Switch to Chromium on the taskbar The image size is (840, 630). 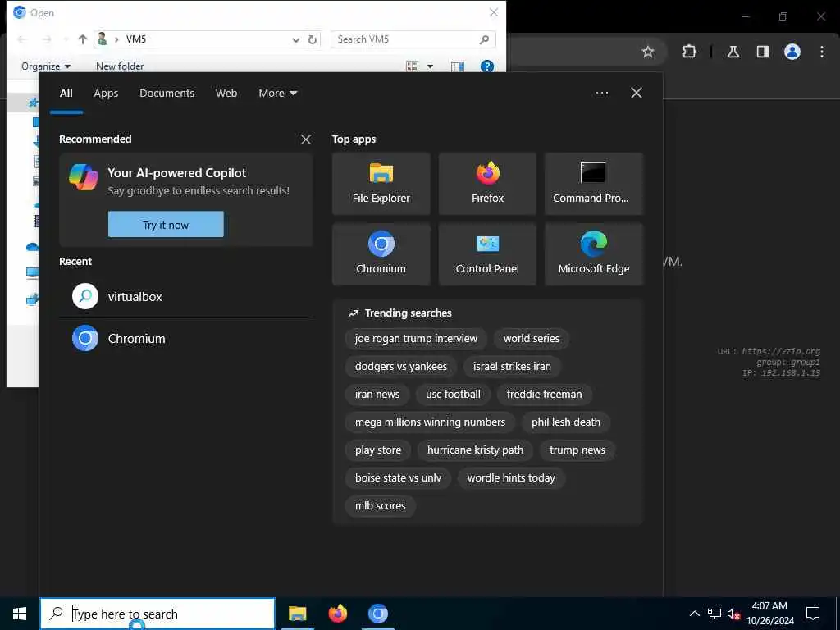click(377, 614)
